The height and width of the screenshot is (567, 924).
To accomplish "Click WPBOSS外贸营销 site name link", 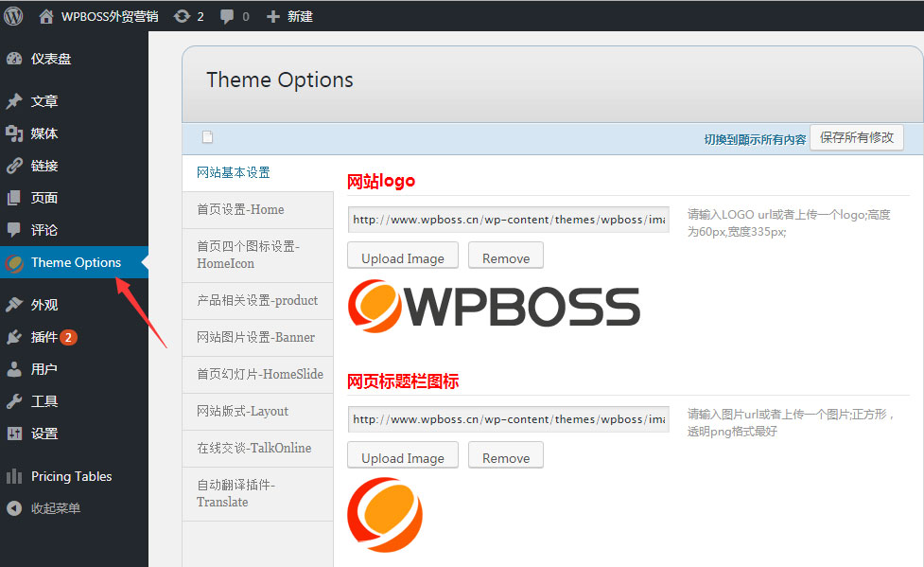I will click(110, 16).
